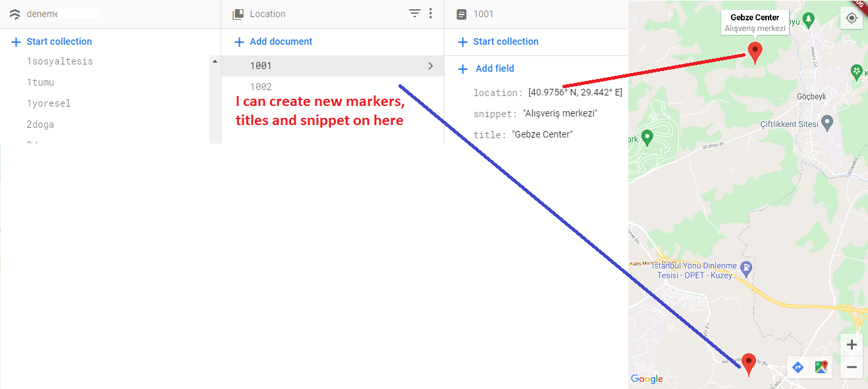Open Google Maps via the maps icon
Viewport: 868px width, 389px height.
coord(820,367)
